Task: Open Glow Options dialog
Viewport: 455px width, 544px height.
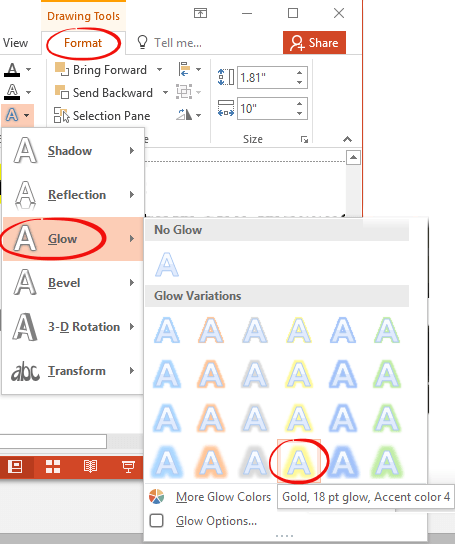Action: point(216,521)
